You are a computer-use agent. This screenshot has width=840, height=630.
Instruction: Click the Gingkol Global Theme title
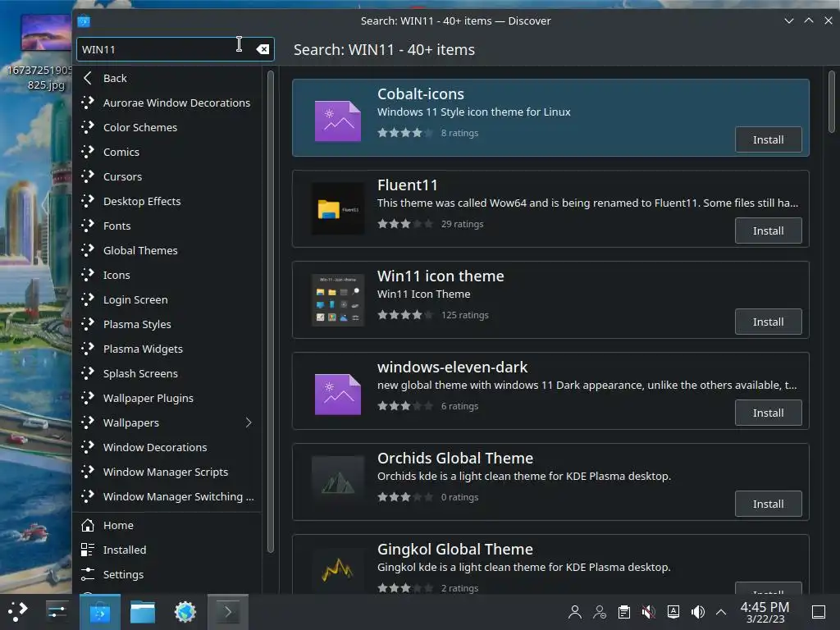(x=454, y=550)
